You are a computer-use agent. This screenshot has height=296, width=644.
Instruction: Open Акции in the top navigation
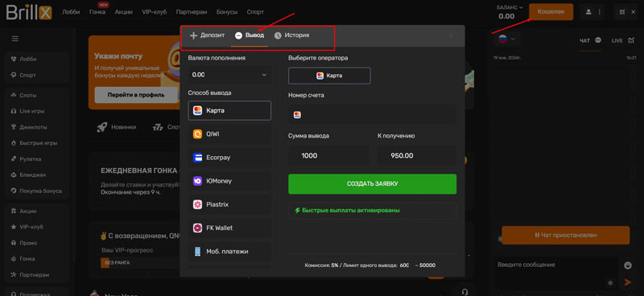[124, 12]
